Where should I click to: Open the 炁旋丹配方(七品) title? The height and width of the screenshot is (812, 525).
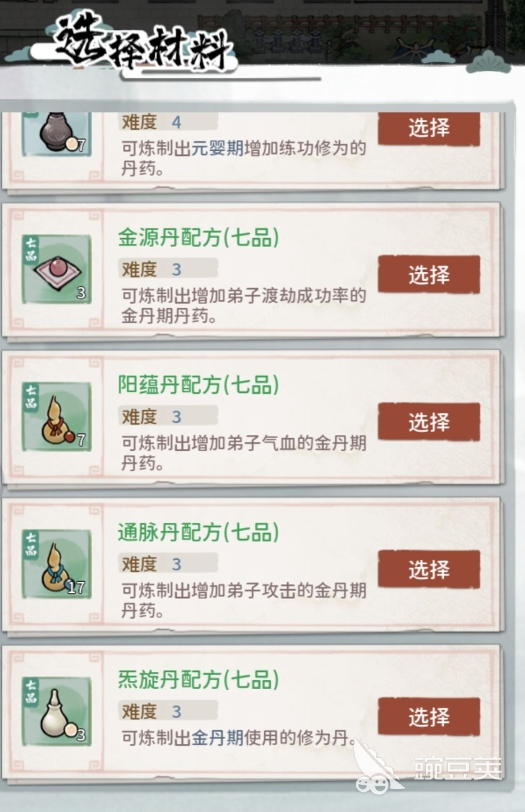198,680
